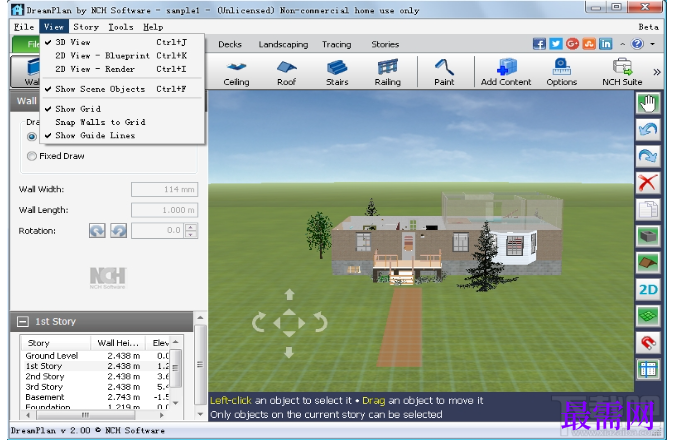Increase the rotation value with the stepper

tap(191, 227)
